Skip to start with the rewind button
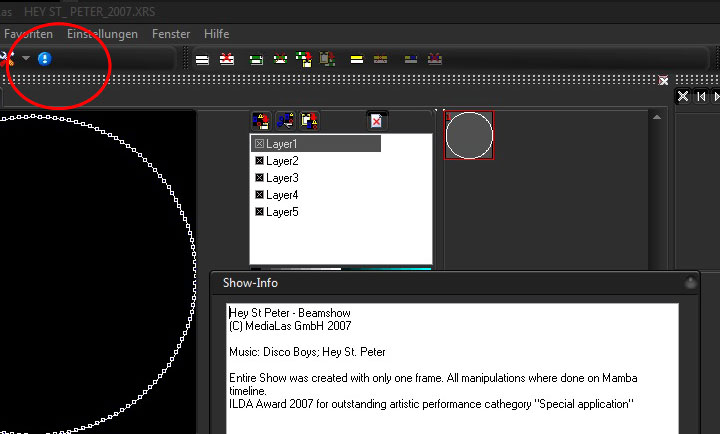720x434 pixels. [x=701, y=96]
